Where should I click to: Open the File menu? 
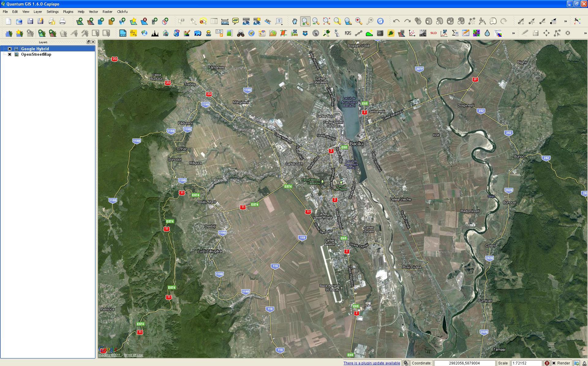tap(5, 12)
